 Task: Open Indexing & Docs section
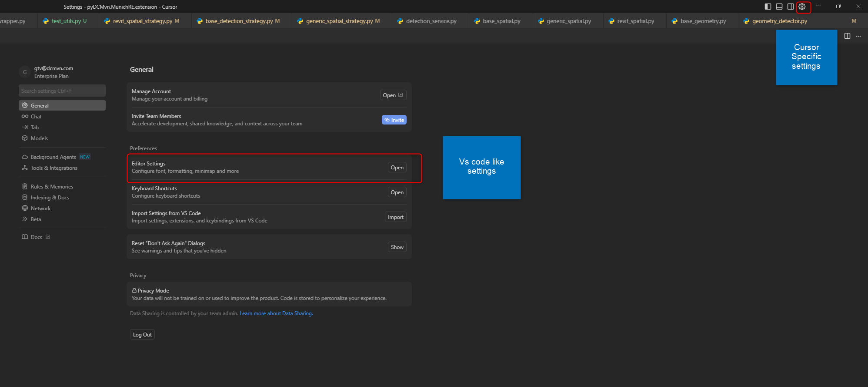[x=50, y=198]
